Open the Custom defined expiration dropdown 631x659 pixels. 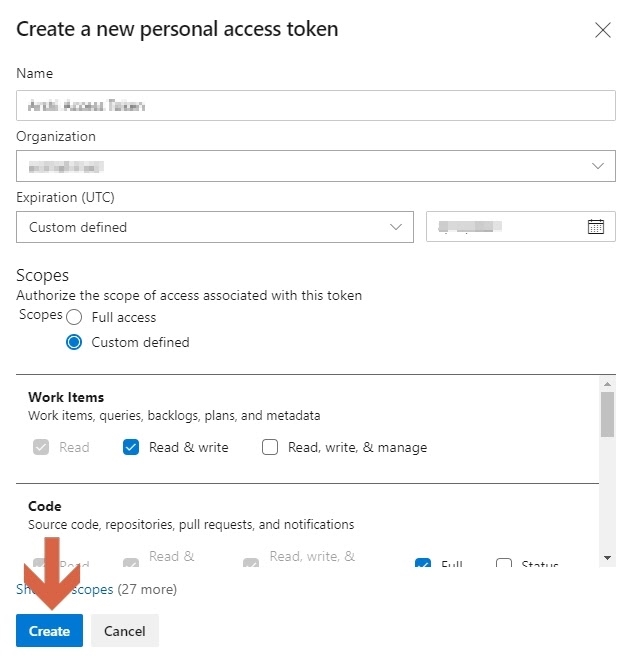point(215,227)
